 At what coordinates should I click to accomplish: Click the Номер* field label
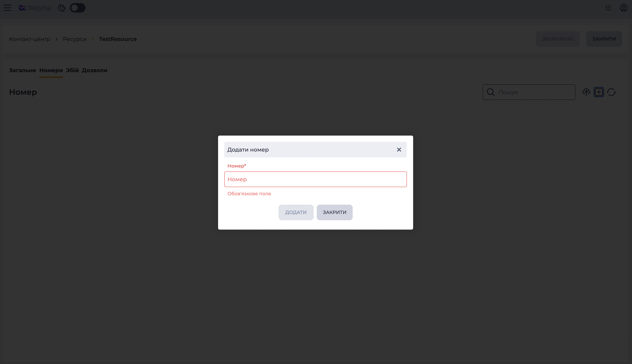pyautogui.click(x=236, y=166)
